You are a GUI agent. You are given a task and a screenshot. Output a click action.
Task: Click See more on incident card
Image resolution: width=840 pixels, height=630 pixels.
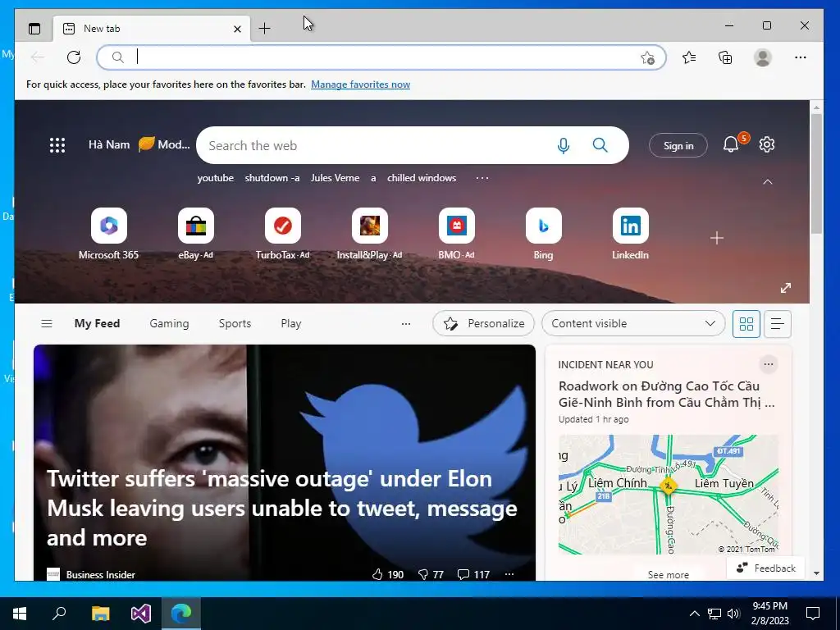coord(668,575)
